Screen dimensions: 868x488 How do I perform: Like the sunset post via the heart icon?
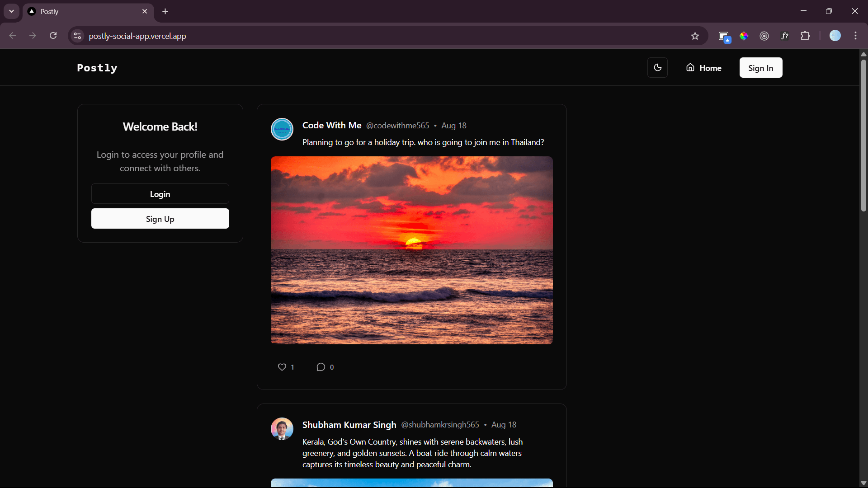pyautogui.click(x=281, y=366)
